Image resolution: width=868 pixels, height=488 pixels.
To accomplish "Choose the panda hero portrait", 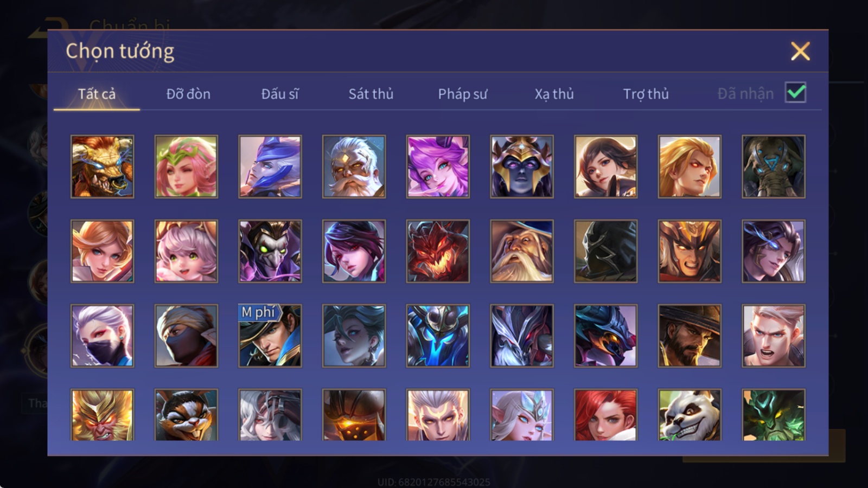I will [690, 415].
